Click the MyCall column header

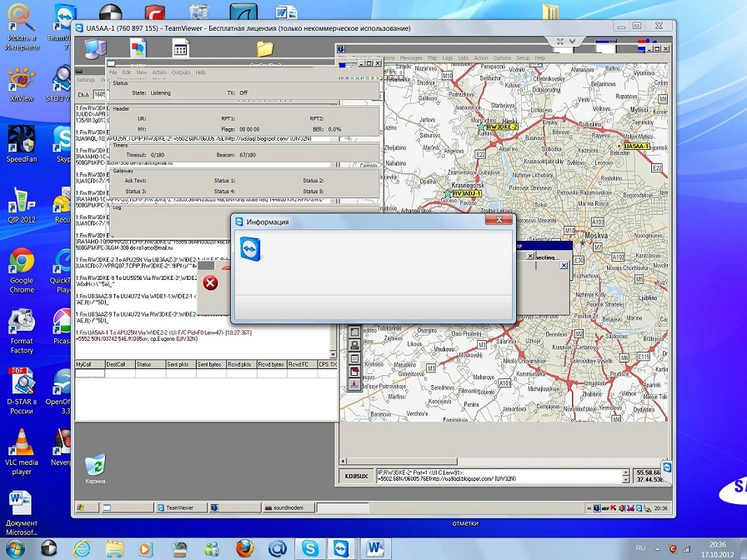(x=89, y=364)
